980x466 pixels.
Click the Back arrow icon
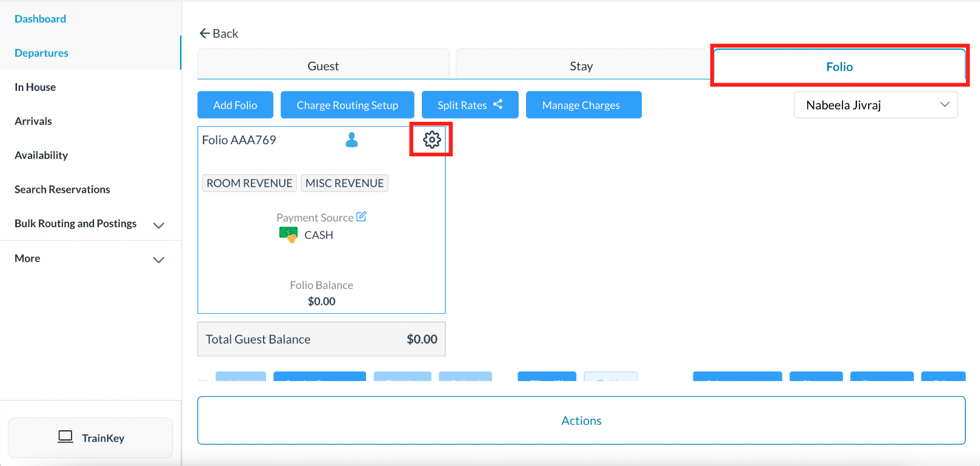point(205,33)
